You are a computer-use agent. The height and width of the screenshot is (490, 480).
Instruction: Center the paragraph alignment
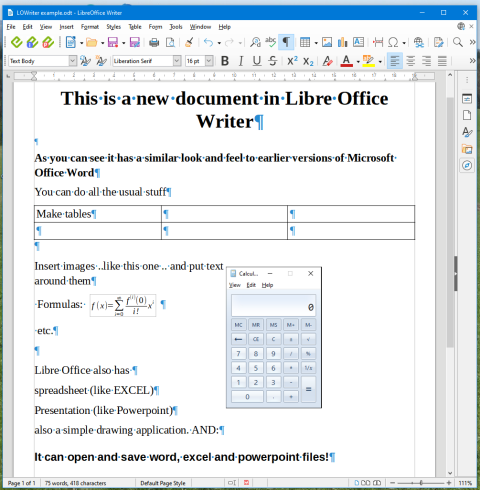coord(411,61)
